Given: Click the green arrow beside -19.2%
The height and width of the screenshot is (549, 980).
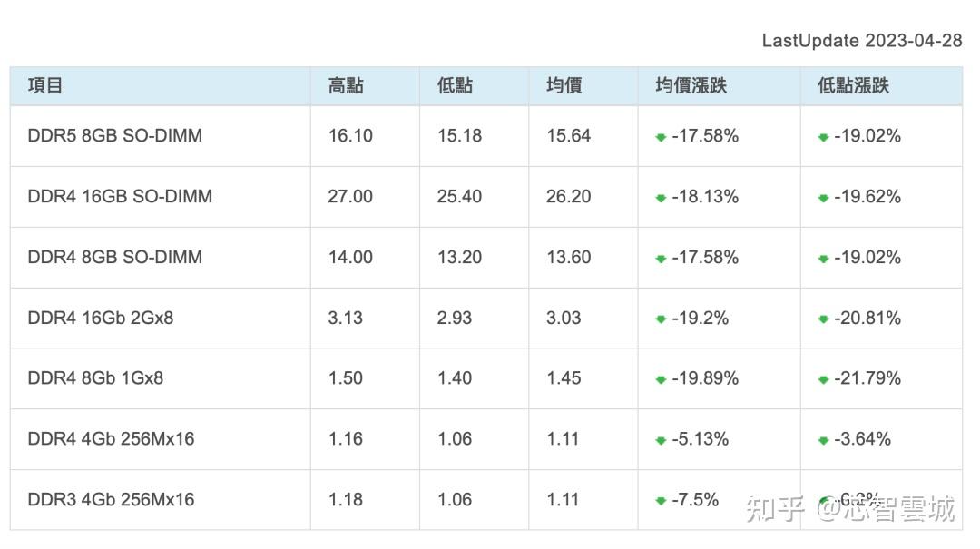Looking at the screenshot, I should coord(661,319).
